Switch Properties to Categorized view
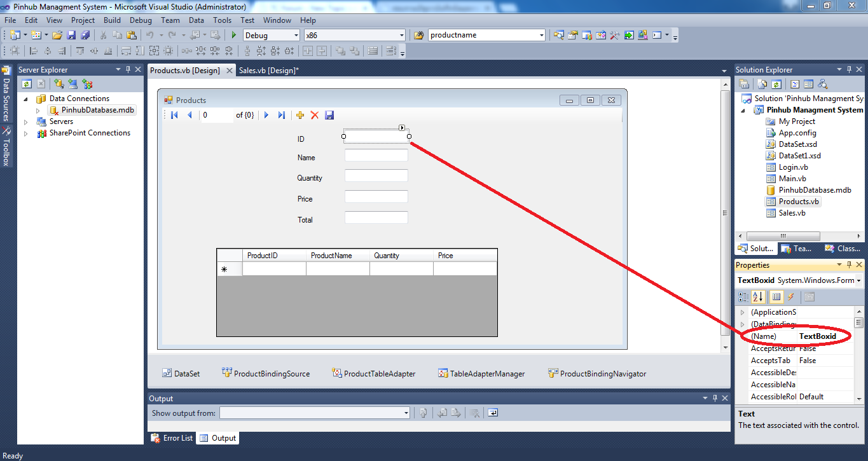 [743, 297]
